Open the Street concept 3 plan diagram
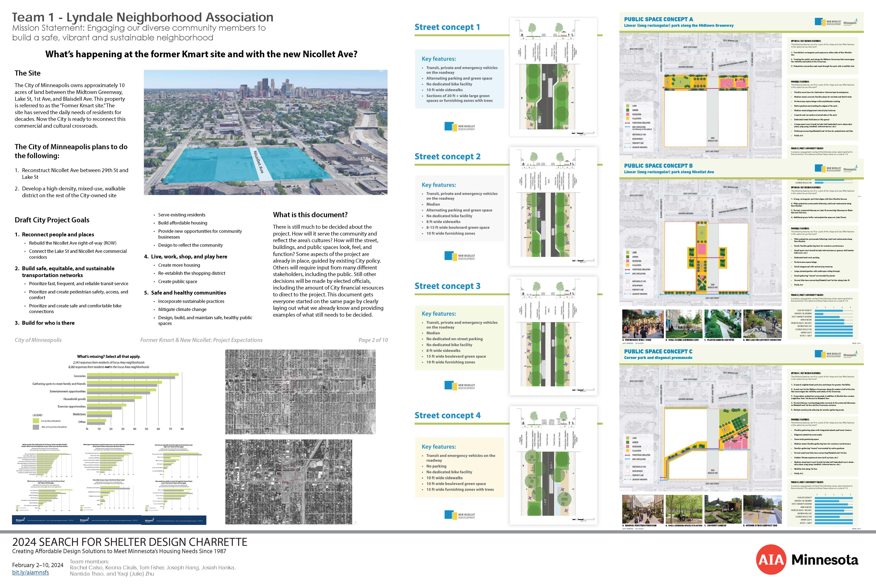Viewport: 876px width, 588px height. coord(553,336)
